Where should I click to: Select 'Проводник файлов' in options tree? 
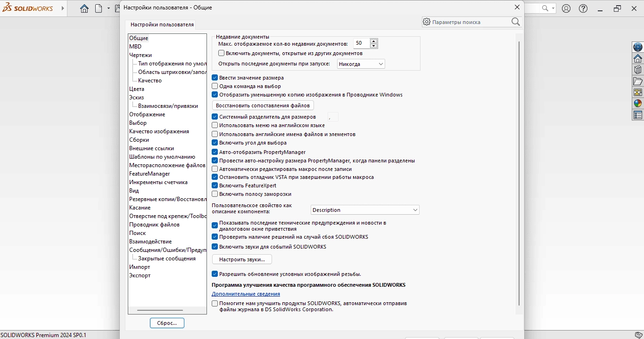(155, 225)
